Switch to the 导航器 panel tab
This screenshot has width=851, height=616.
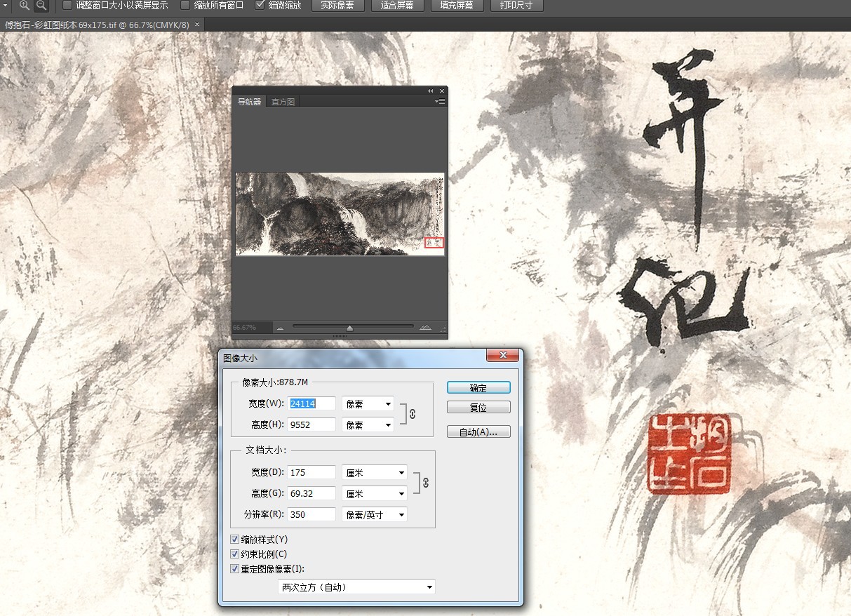249,102
